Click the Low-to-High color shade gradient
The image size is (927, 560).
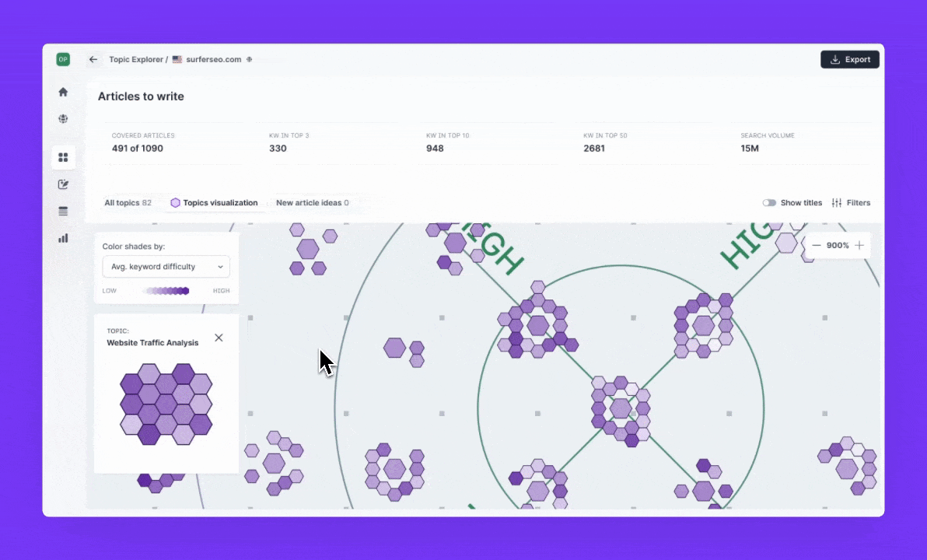(166, 290)
